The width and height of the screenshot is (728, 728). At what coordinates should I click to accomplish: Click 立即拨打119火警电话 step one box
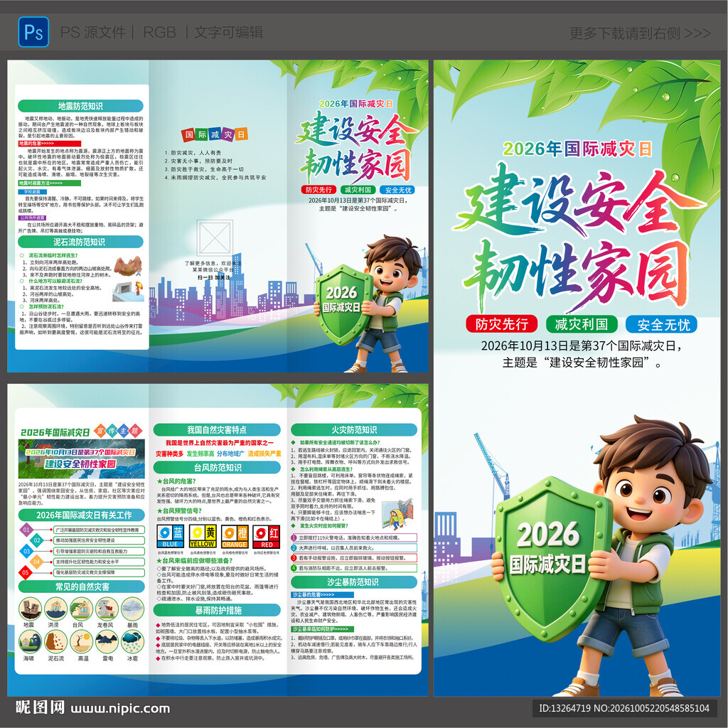[x=354, y=537]
